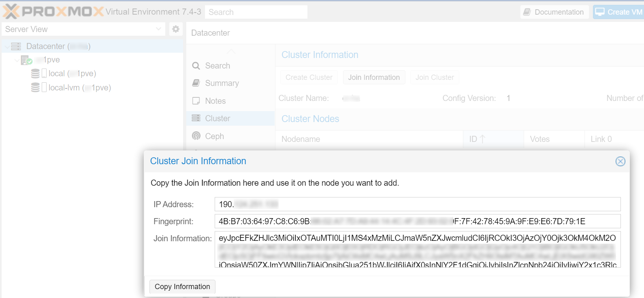
Task: Open the Search menu item in Datacenter panel
Action: tap(230, 66)
